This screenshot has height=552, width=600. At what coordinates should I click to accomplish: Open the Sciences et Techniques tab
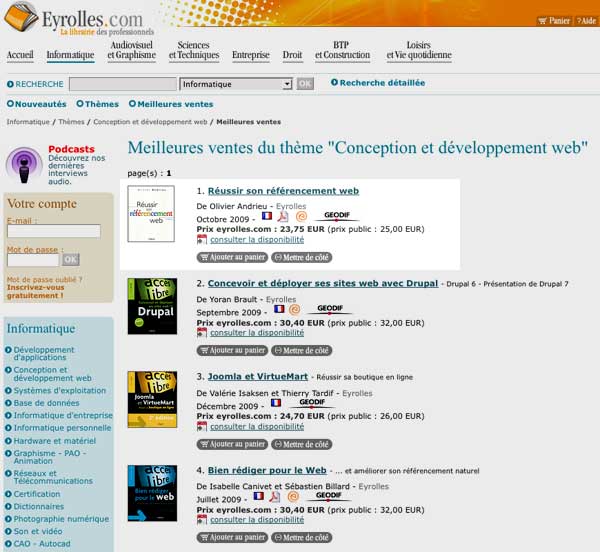(x=194, y=50)
